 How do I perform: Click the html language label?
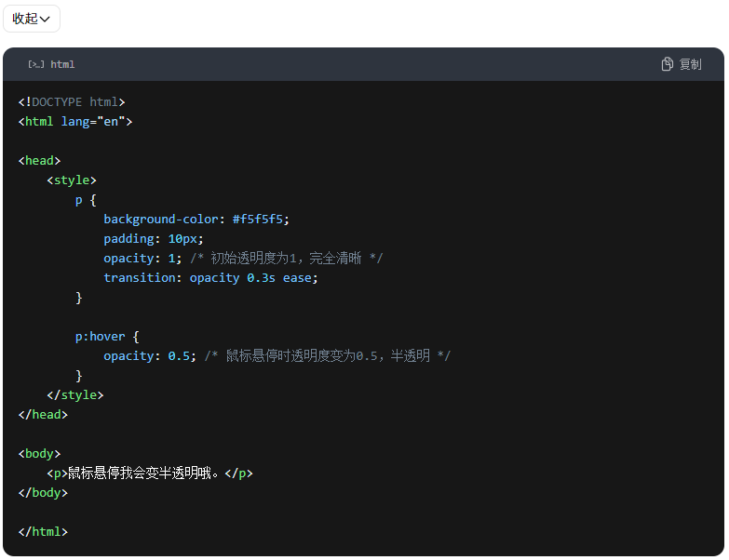coord(62,64)
